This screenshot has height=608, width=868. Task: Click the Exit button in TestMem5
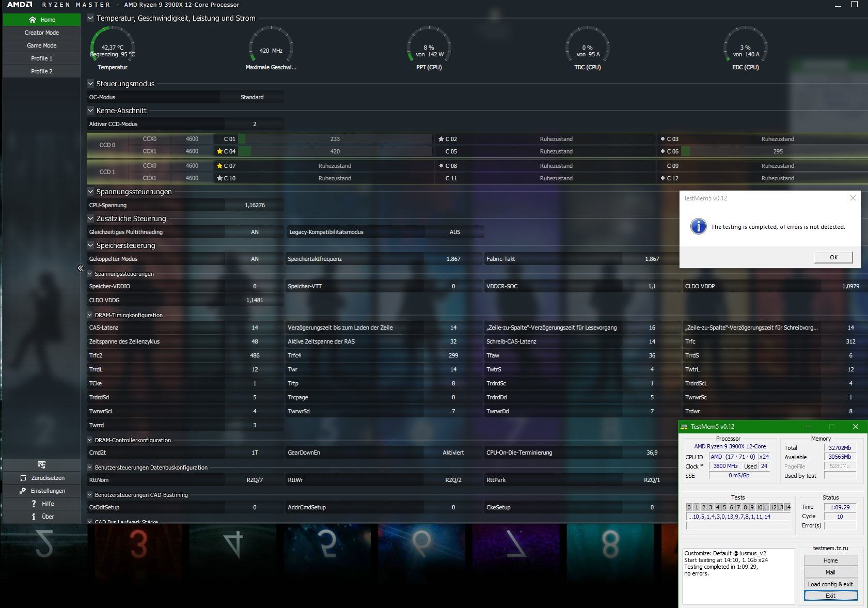click(830, 596)
